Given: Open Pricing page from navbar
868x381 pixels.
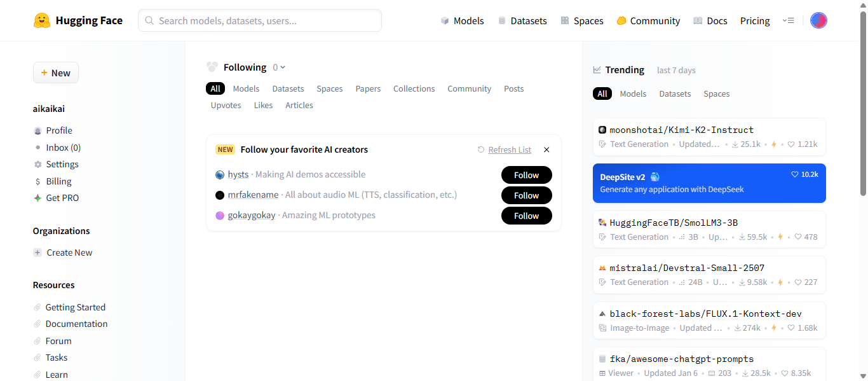Looking at the screenshot, I should click(x=755, y=20).
